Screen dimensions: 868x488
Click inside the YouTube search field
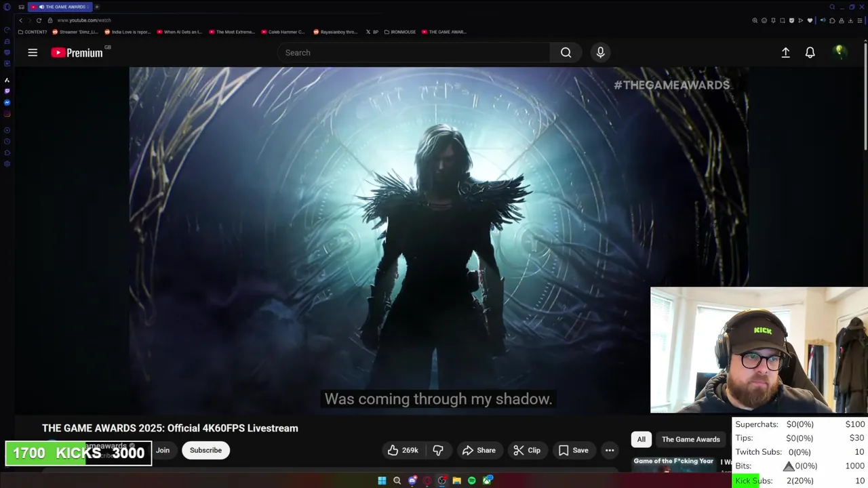[x=414, y=52]
